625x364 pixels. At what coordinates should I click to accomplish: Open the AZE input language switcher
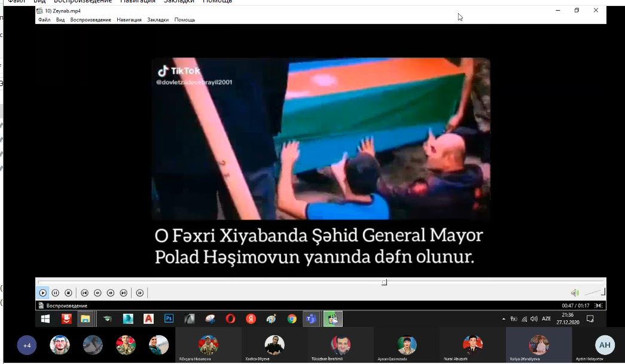click(547, 319)
